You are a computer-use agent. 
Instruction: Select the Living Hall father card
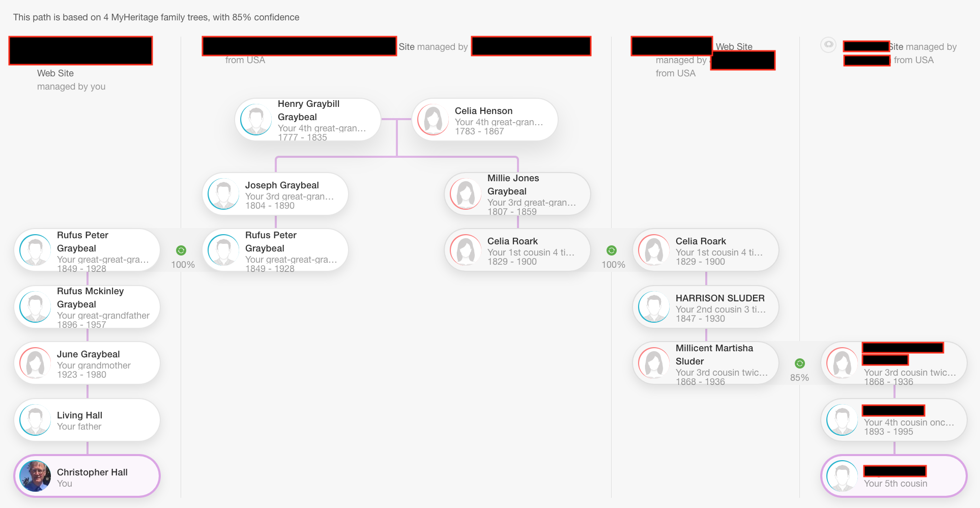87,420
